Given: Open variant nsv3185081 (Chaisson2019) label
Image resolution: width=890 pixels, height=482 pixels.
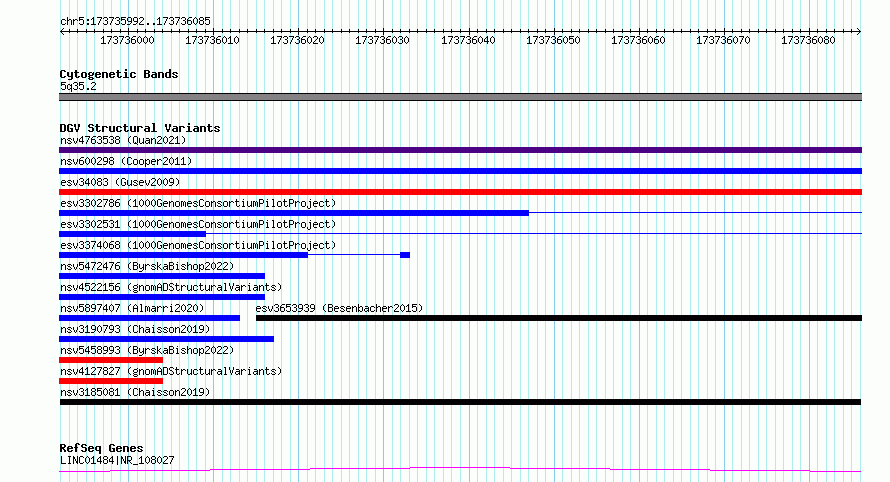Looking at the screenshot, I should pos(135,392).
